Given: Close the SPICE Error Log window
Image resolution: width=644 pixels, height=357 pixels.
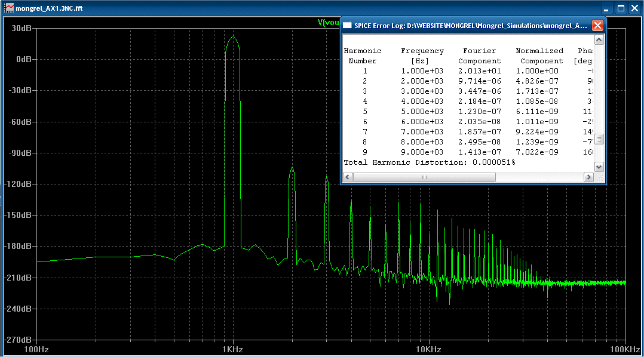Looking at the screenshot, I should click(x=597, y=26).
